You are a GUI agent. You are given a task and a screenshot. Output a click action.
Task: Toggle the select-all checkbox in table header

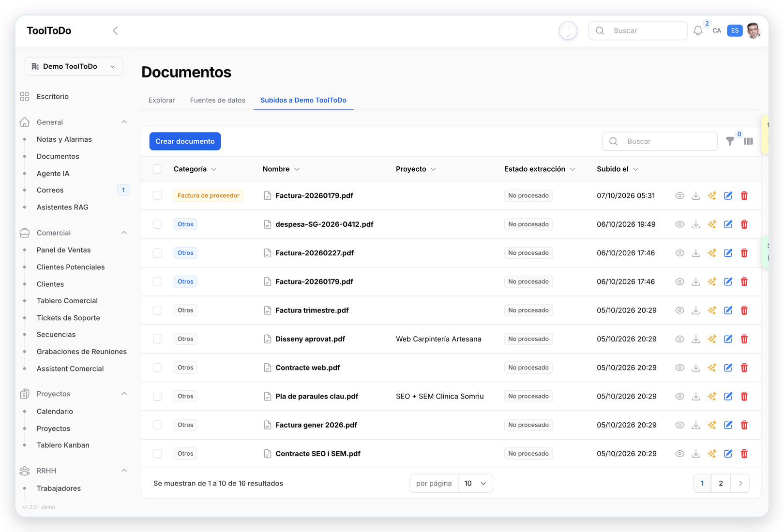(x=157, y=169)
